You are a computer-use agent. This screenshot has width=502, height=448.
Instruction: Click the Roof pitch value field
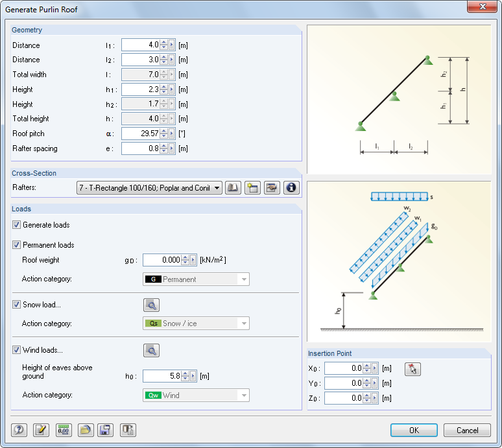[141, 134]
